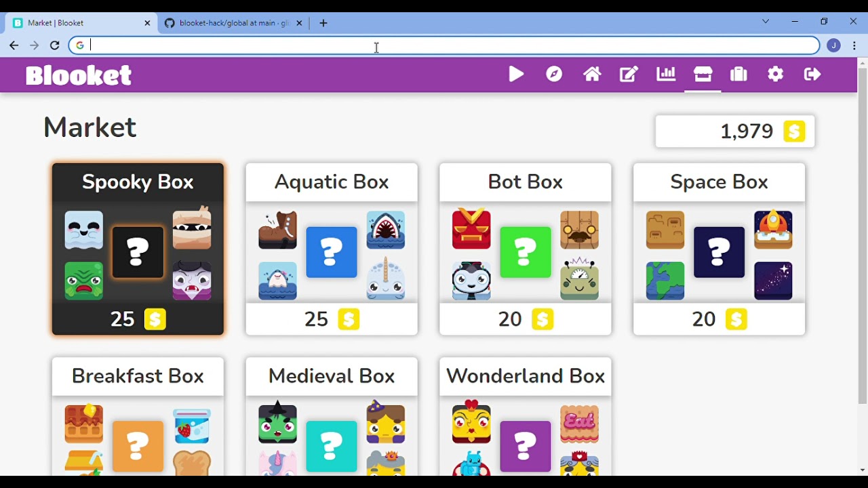Click the Play icon in Blooket header
This screenshot has width=868, height=488.
click(516, 74)
